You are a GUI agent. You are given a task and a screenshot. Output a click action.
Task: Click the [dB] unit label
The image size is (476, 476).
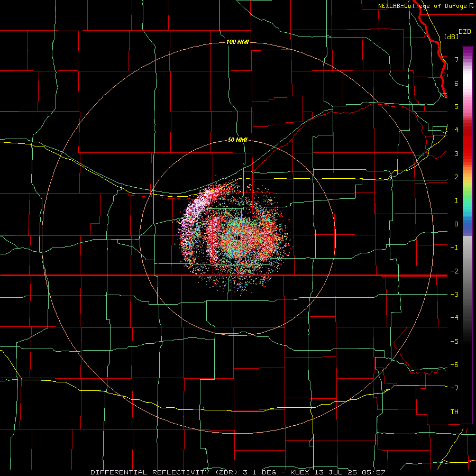point(452,36)
